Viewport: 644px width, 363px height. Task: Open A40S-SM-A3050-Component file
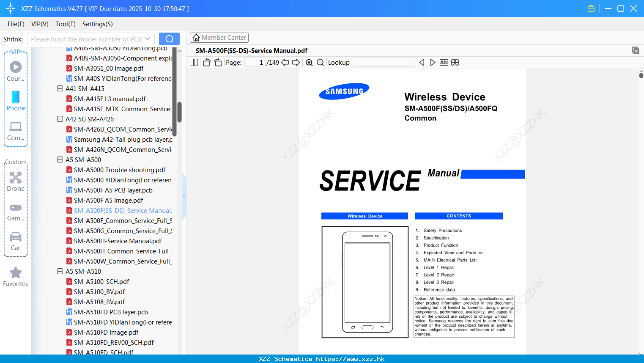pyautogui.click(x=119, y=58)
